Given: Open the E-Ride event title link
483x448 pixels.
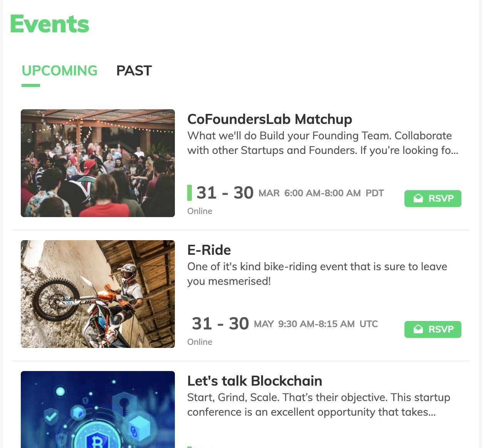Looking at the screenshot, I should pyautogui.click(x=209, y=250).
